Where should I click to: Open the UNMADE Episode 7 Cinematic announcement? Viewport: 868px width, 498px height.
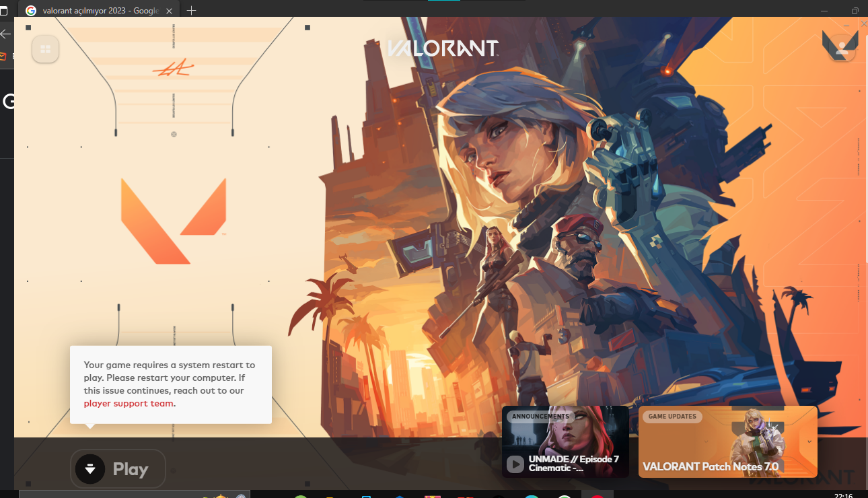[565, 441]
